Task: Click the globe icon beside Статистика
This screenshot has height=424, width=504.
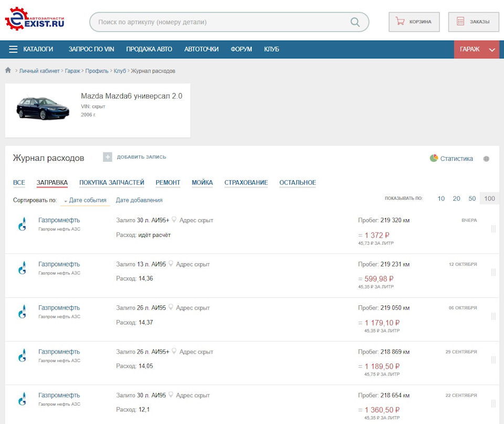Action: point(486,159)
